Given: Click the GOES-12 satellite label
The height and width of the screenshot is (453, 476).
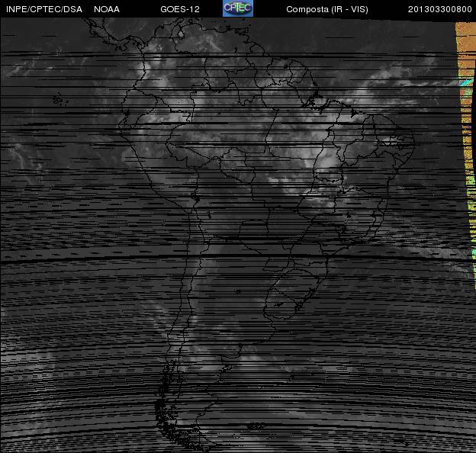Looking at the screenshot, I should point(180,9).
